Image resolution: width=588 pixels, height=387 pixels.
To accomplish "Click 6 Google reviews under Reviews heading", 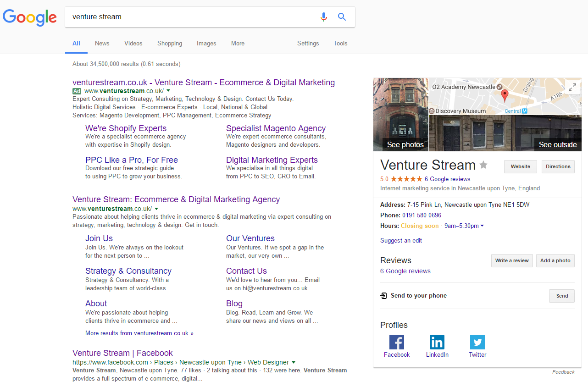I will [405, 271].
